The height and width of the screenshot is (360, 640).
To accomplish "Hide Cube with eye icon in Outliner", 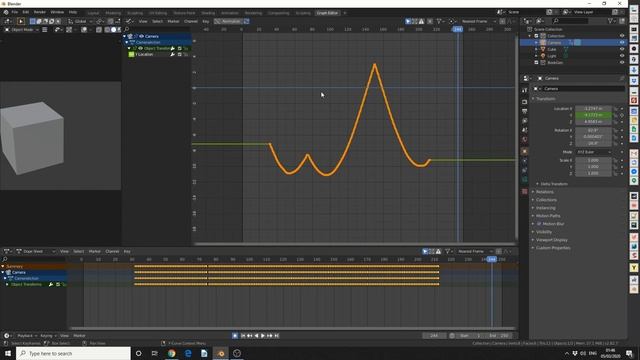I will [x=622, y=49].
